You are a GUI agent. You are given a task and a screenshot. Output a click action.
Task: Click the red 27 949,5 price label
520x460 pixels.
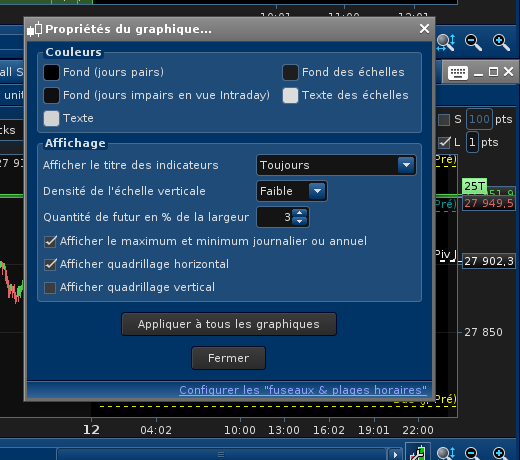coord(489,203)
